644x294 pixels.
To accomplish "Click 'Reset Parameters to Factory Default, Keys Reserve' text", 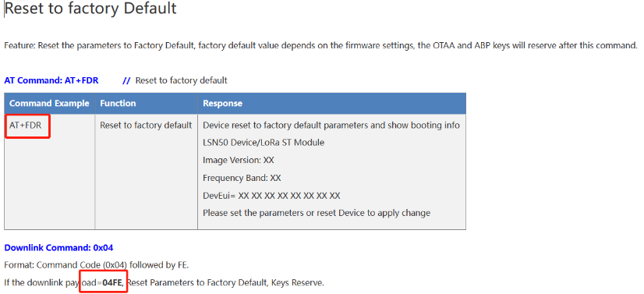I will 225,282.
